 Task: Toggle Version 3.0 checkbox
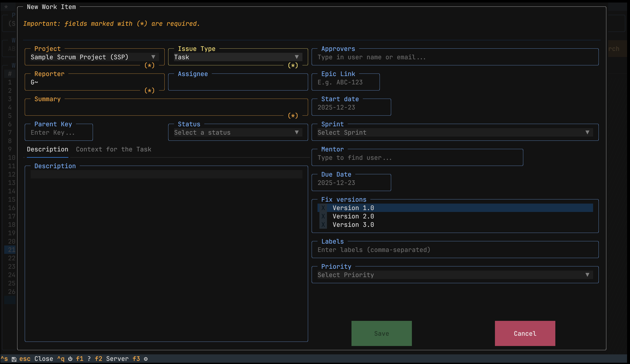pyautogui.click(x=323, y=225)
